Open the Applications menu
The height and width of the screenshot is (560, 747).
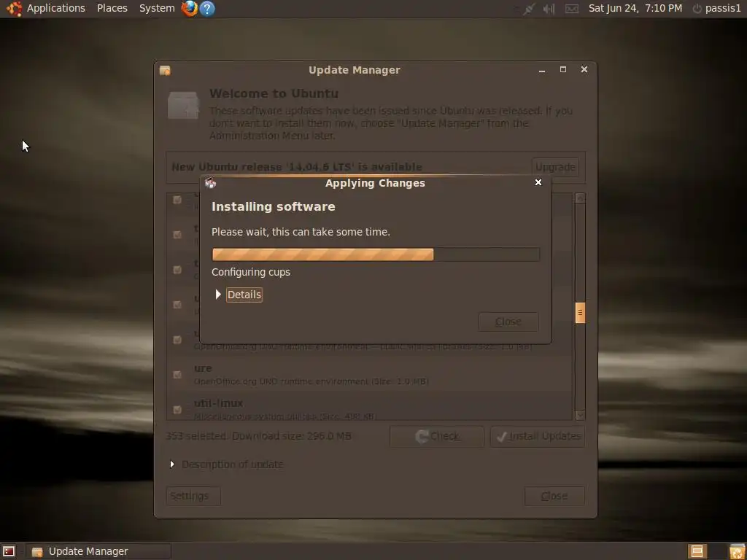(x=55, y=8)
